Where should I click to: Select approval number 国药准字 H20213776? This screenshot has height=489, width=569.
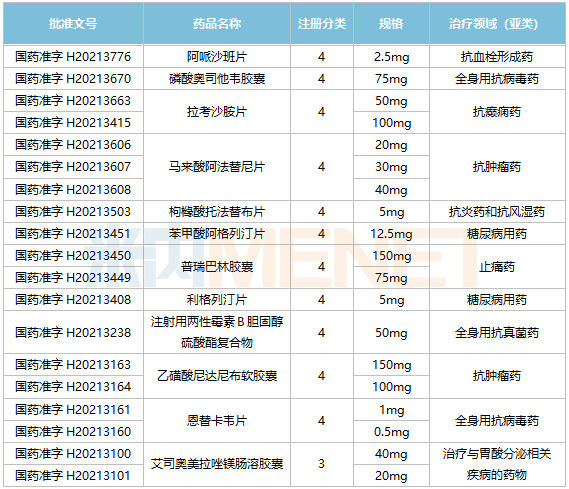[73, 57]
